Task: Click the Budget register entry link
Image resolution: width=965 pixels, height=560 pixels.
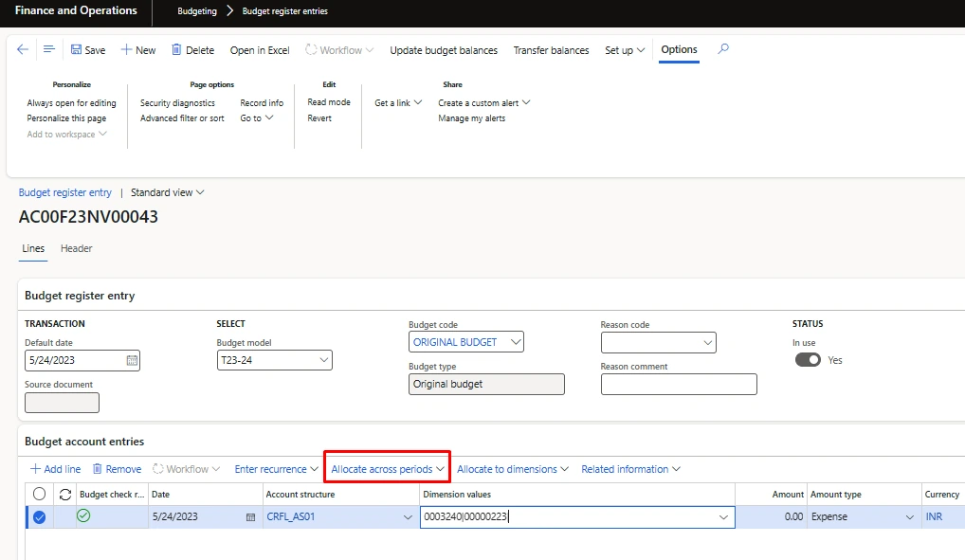Action: [65, 192]
